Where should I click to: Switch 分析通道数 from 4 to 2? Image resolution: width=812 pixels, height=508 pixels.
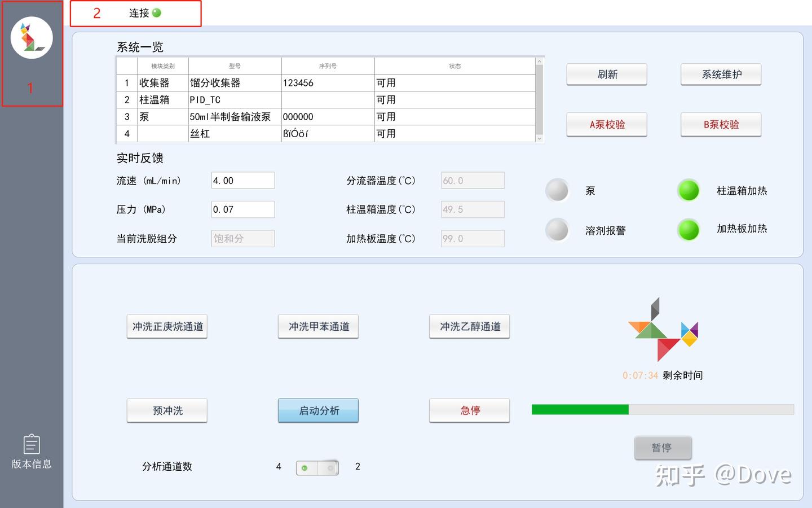329,467
